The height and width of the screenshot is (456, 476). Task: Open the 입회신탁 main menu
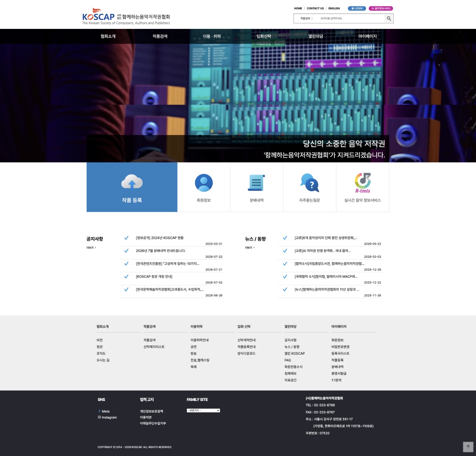click(x=264, y=36)
